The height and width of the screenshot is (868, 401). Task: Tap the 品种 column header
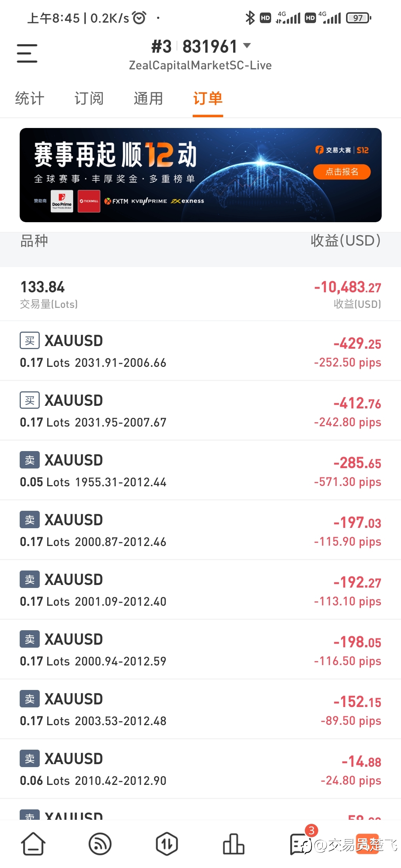(34, 241)
